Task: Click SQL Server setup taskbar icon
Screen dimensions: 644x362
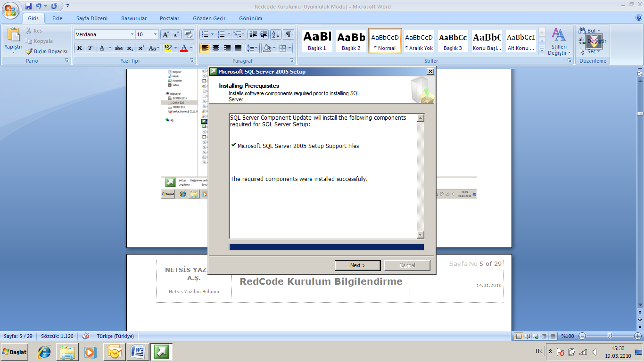Action: coord(162,352)
